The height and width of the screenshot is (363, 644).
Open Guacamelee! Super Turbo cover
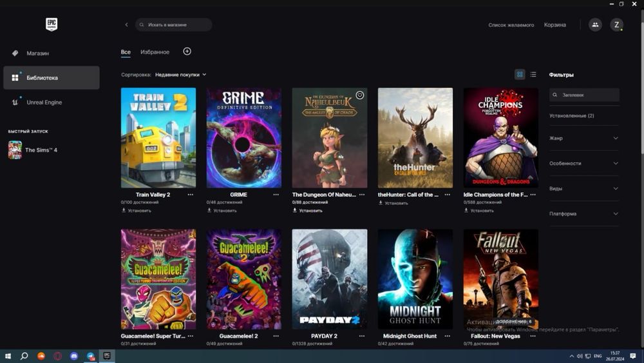click(x=158, y=279)
